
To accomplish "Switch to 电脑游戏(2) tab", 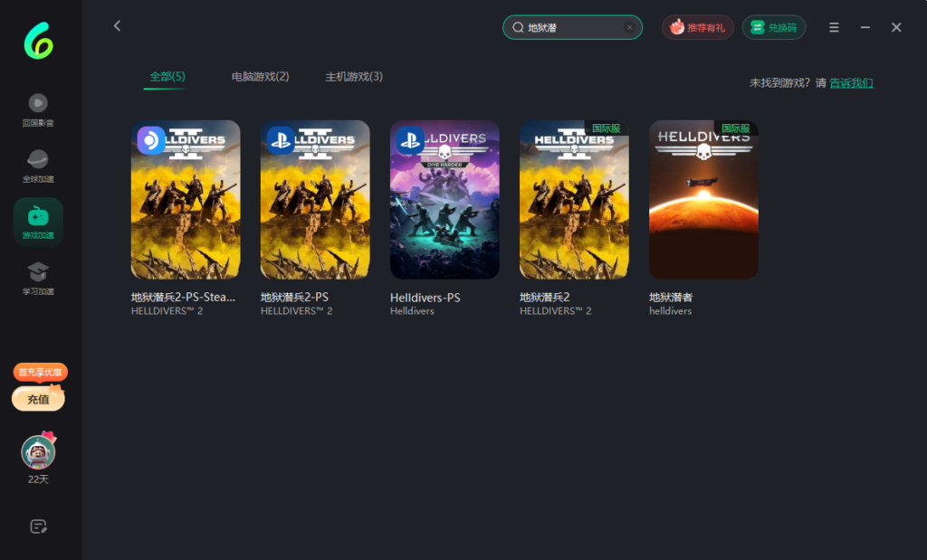I will (x=261, y=77).
